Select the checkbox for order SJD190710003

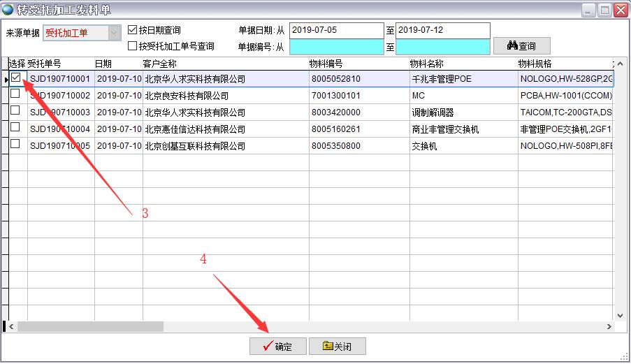pos(15,111)
